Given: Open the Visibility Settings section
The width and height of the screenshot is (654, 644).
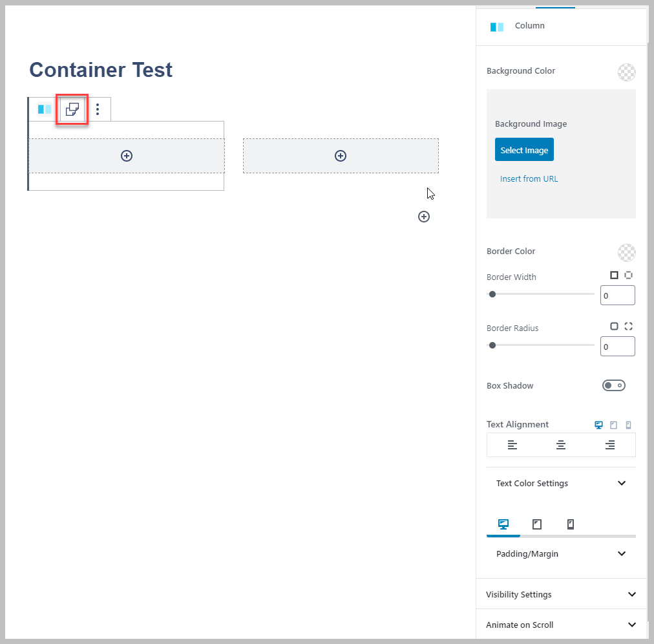Looking at the screenshot, I should pos(560,594).
